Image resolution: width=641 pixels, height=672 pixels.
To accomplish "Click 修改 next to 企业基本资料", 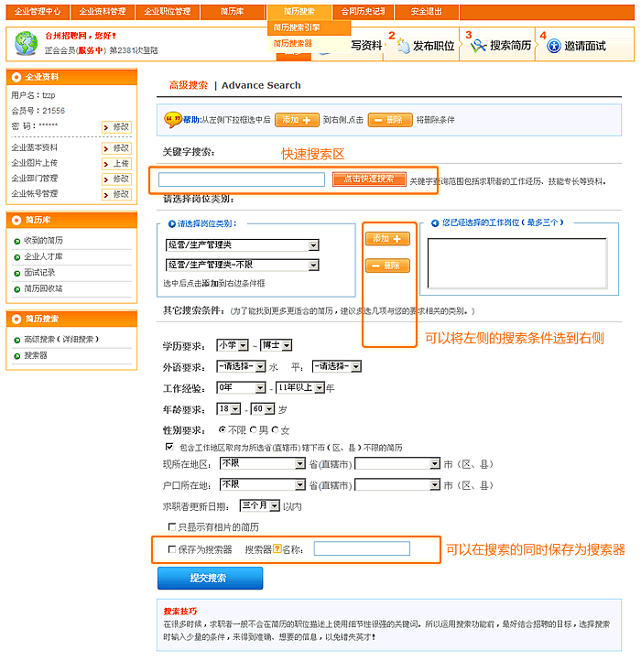I will pos(119,147).
